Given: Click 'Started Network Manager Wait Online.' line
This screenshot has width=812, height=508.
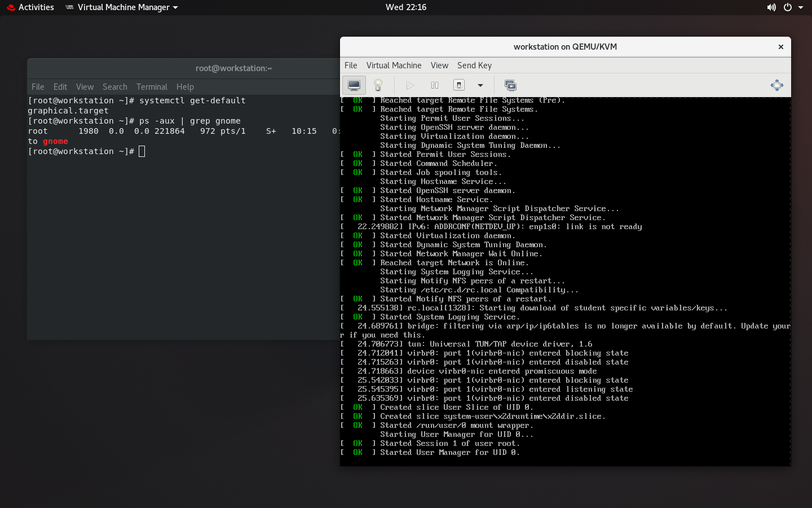Looking at the screenshot, I should (461, 253).
